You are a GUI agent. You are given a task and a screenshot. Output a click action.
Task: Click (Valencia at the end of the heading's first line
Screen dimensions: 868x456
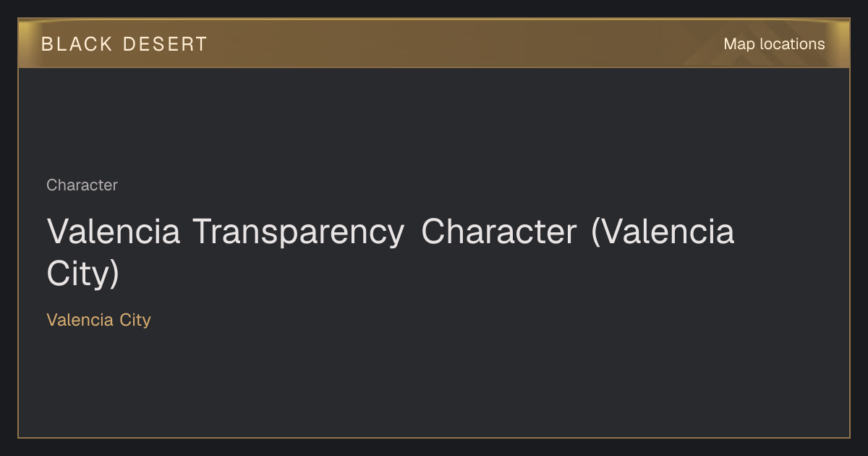point(663,232)
